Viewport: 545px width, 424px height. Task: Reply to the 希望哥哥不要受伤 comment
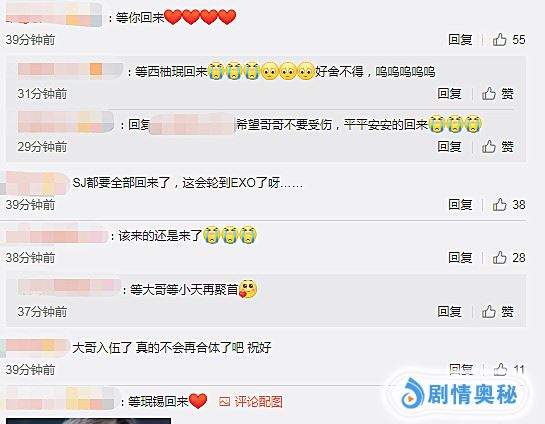[449, 147]
